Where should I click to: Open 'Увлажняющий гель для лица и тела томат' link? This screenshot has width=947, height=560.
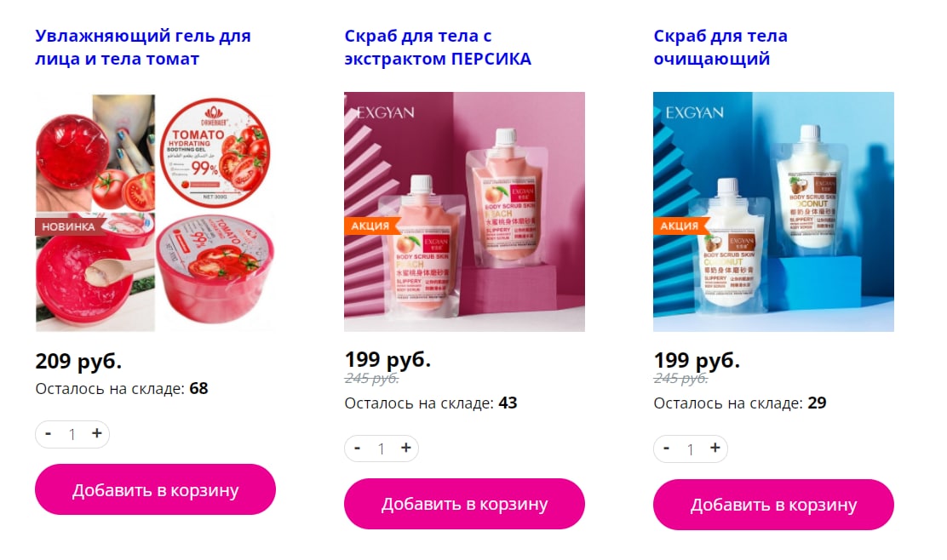coord(143,47)
